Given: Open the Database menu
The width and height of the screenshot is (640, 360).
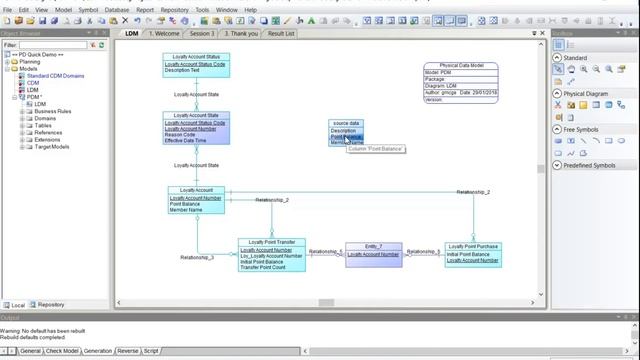Looking at the screenshot, I should coord(117,10).
